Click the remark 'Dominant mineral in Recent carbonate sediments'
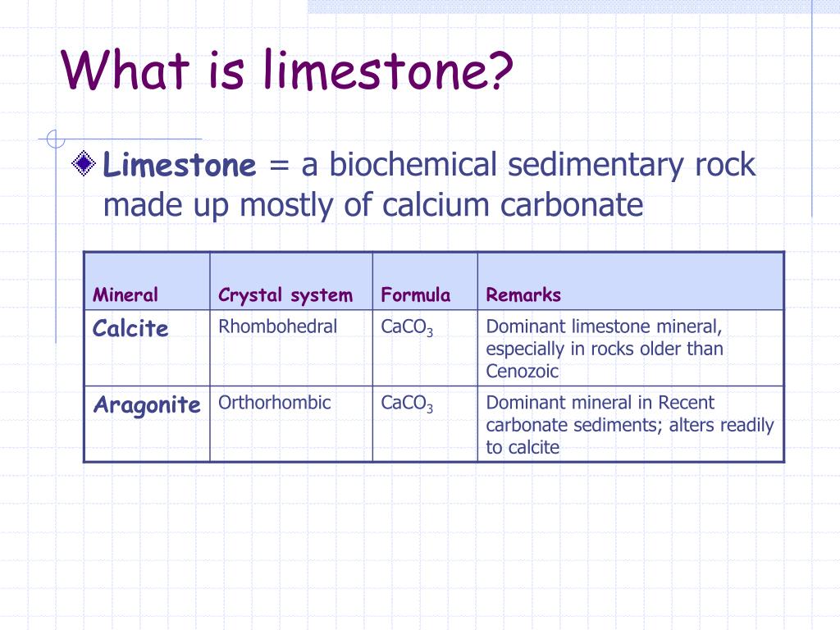 [600, 413]
